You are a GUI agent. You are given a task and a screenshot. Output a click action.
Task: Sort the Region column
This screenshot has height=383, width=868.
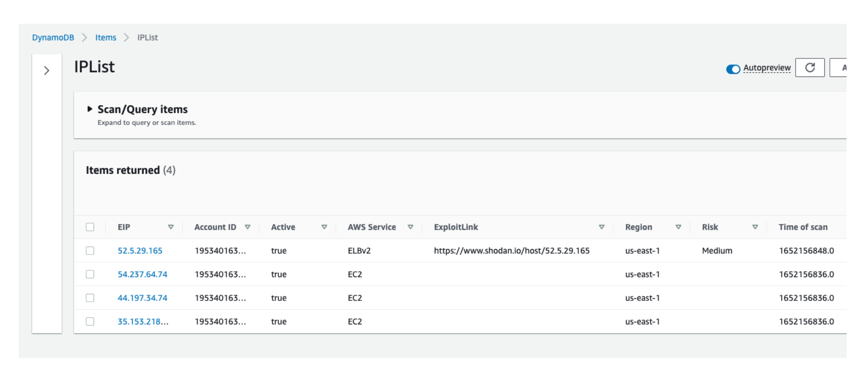point(679,227)
